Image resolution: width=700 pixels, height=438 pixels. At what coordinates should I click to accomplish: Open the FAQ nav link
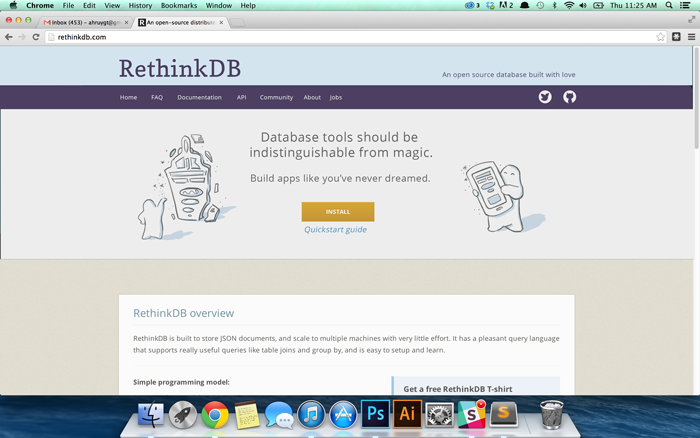click(x=157, y=97)
